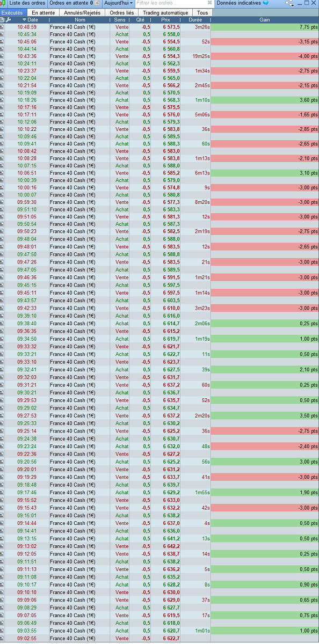Click the document icon in the table header
The height and width of the screenshot is (644, 319).
2,20
